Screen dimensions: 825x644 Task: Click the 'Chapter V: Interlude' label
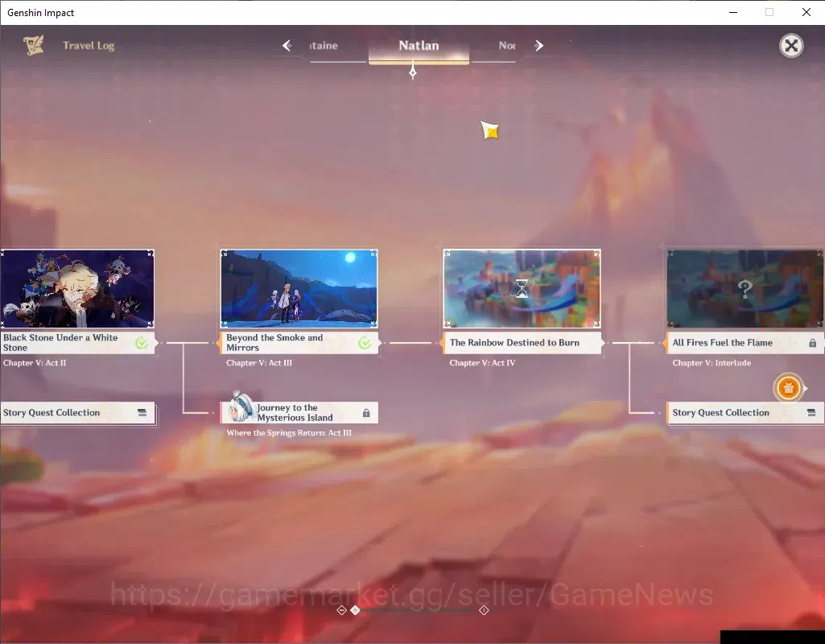(712, 362)
